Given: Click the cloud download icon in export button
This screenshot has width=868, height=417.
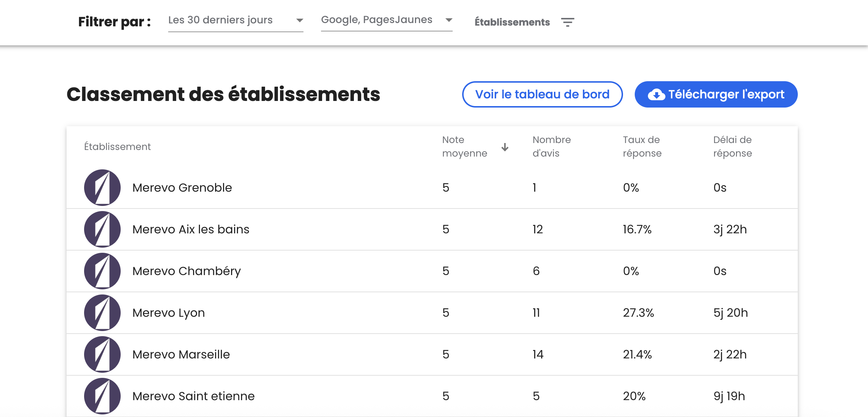Looking at the screenshot, I should pos(656,95).
